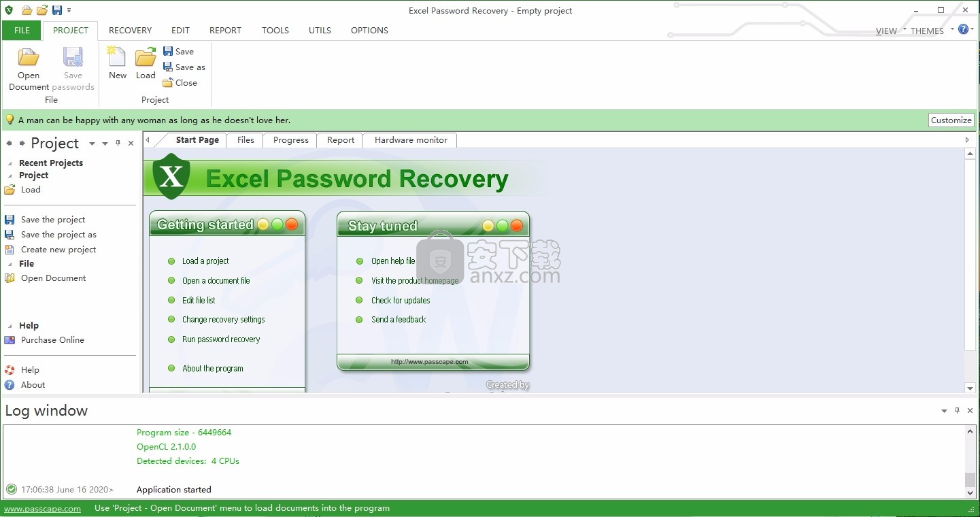
Task: Click Run password recovery link
Action: click(221, 339)
